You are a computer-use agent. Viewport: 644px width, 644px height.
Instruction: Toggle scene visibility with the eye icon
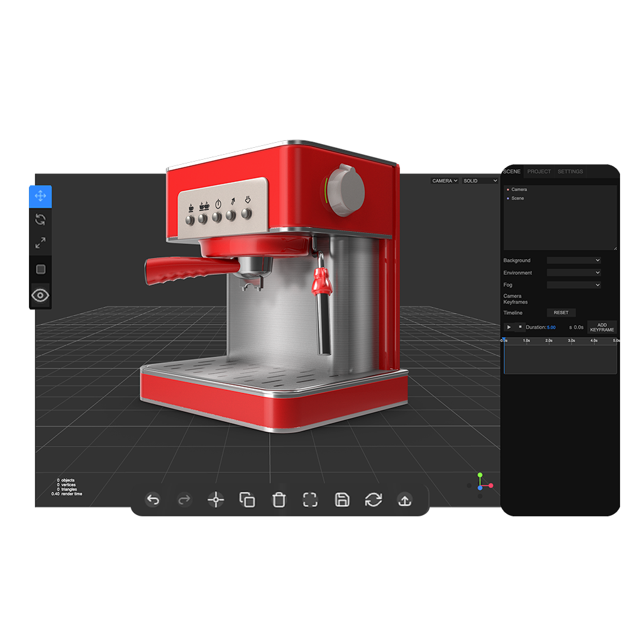click(x=40, y=294)
